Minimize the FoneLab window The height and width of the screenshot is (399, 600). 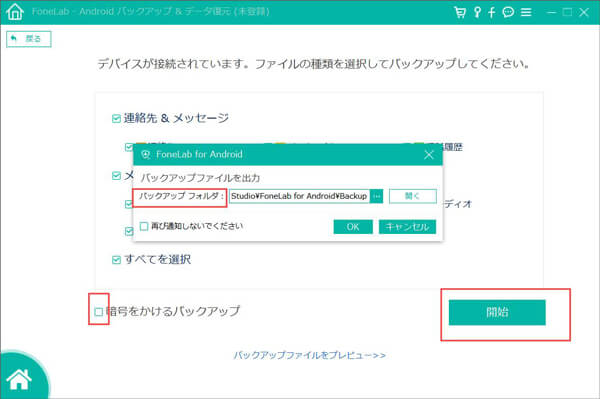(551, 13)
